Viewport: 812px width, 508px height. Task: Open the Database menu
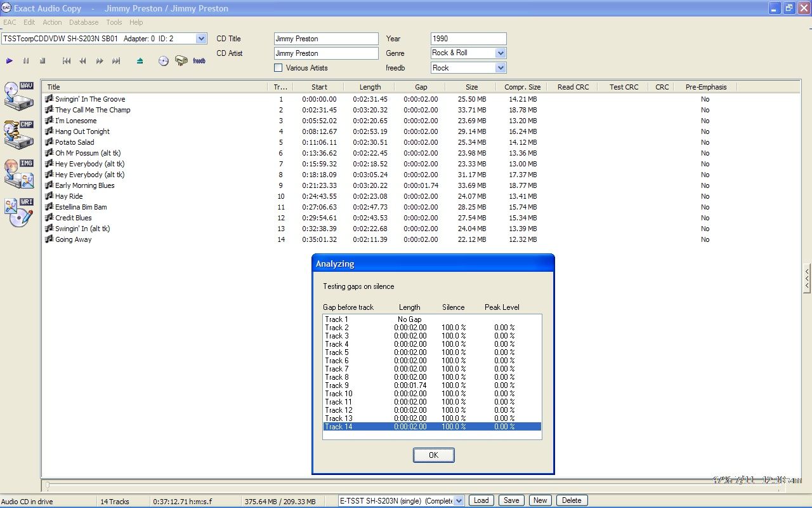click(x=84, y=22)
